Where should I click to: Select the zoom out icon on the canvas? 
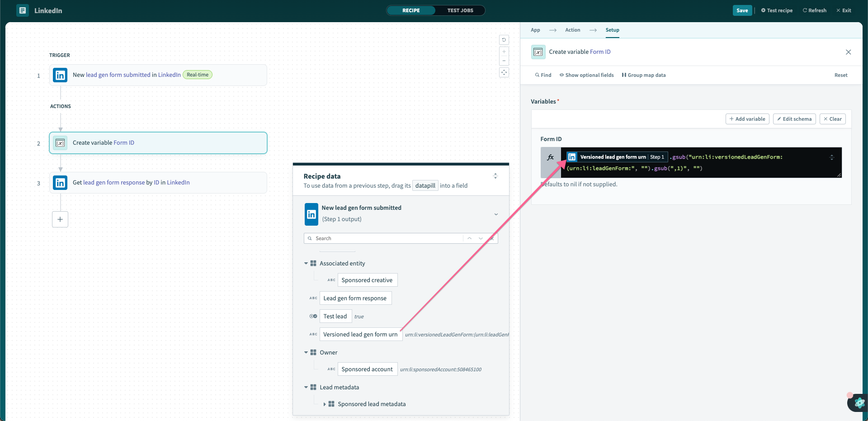pos(505,61)
